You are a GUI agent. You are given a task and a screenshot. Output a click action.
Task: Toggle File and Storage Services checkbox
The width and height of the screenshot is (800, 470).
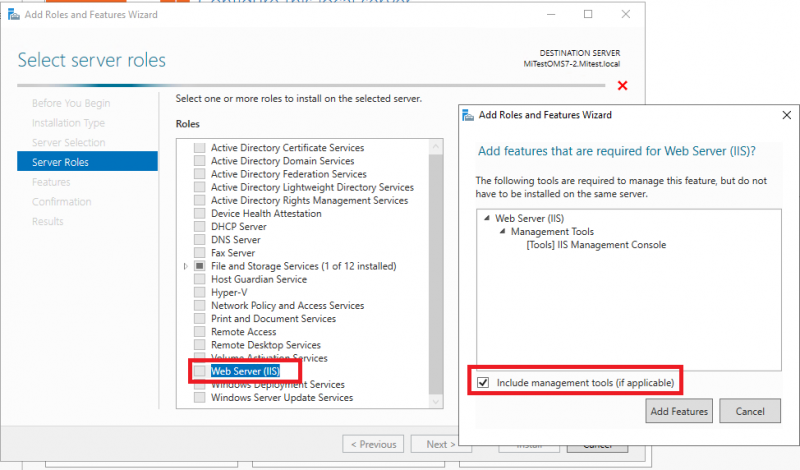point(199,266)
